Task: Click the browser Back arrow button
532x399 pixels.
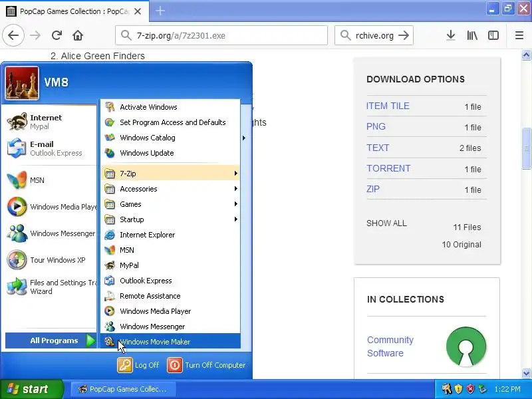Action: pyautogui.click(x=13, y=35)
